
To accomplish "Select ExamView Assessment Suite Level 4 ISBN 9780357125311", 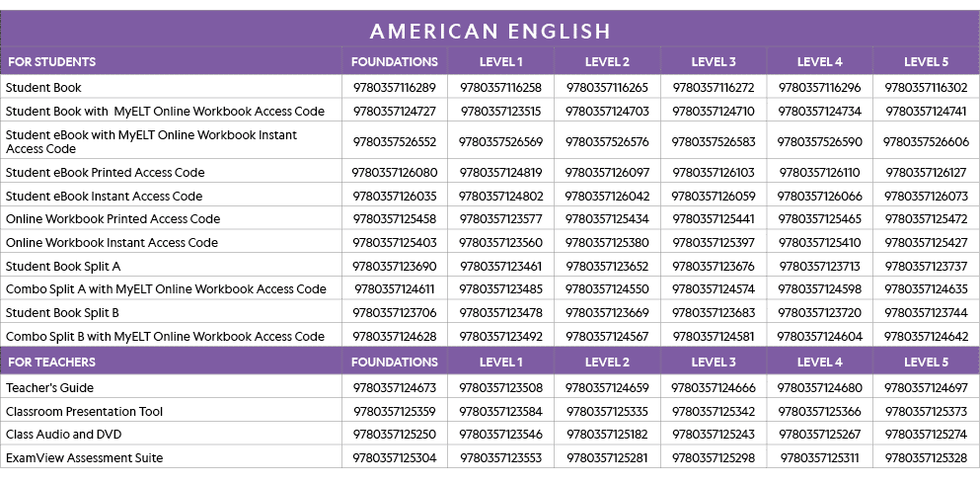I will [819, 458].
